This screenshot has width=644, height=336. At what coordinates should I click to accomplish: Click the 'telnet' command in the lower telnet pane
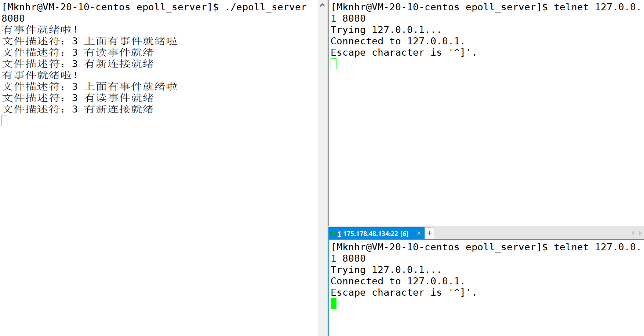point(571,247)
